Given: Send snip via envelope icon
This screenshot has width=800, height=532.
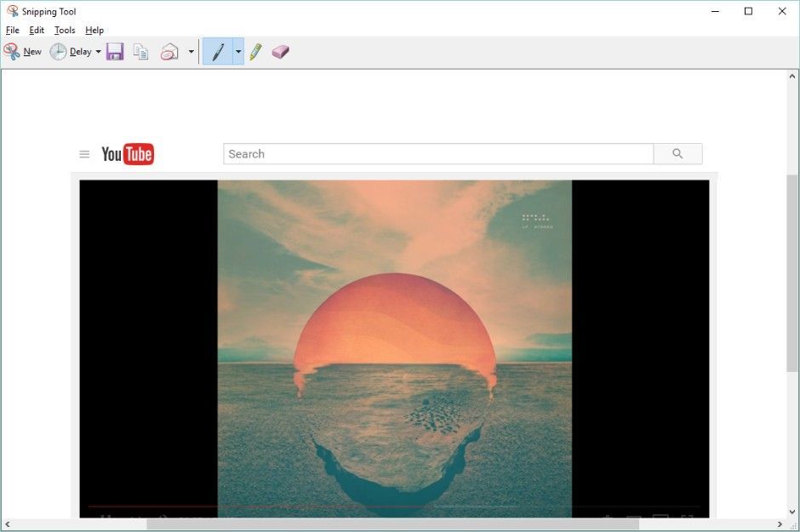Looking at the screenshot, I should (x=169, y=52).
